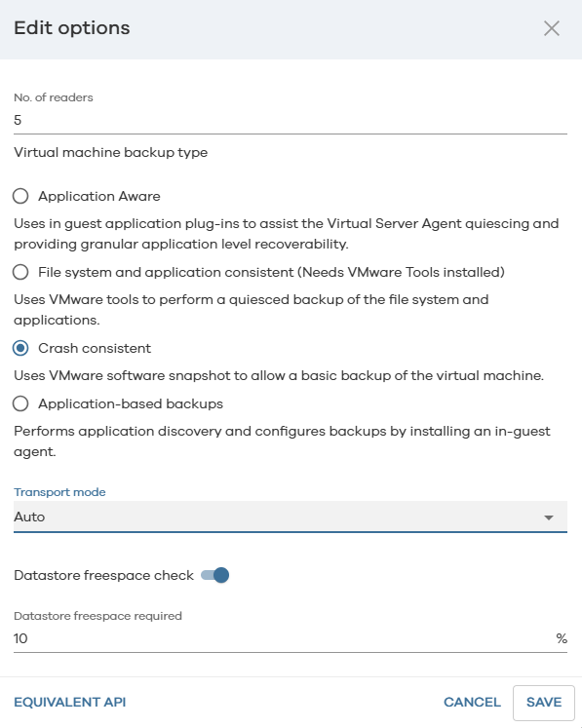
Task: Select the Crash consistent radio button
Action: 20,348
